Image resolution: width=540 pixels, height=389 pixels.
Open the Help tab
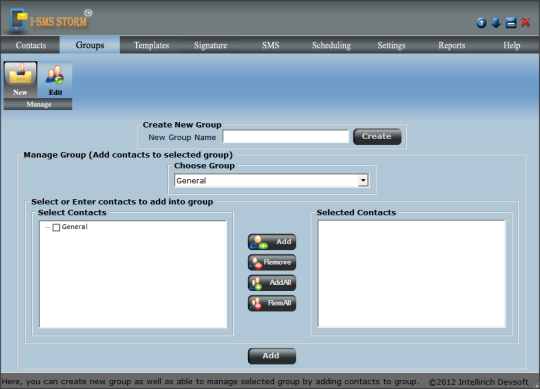(511, 45)
